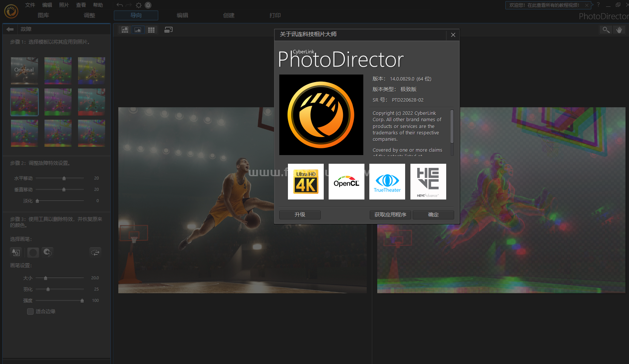
Task: Click the notification bell icon
Action: (x=148, y=5)
